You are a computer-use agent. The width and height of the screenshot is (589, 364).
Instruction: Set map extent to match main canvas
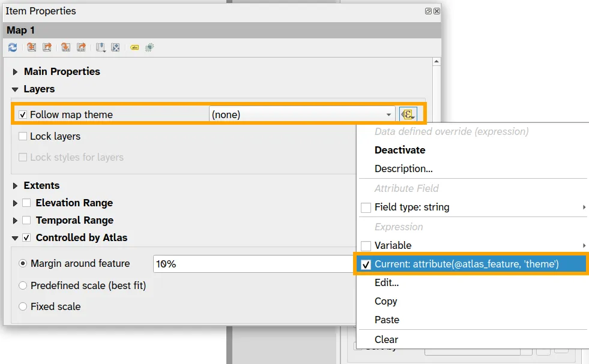[x=31, y=47]
